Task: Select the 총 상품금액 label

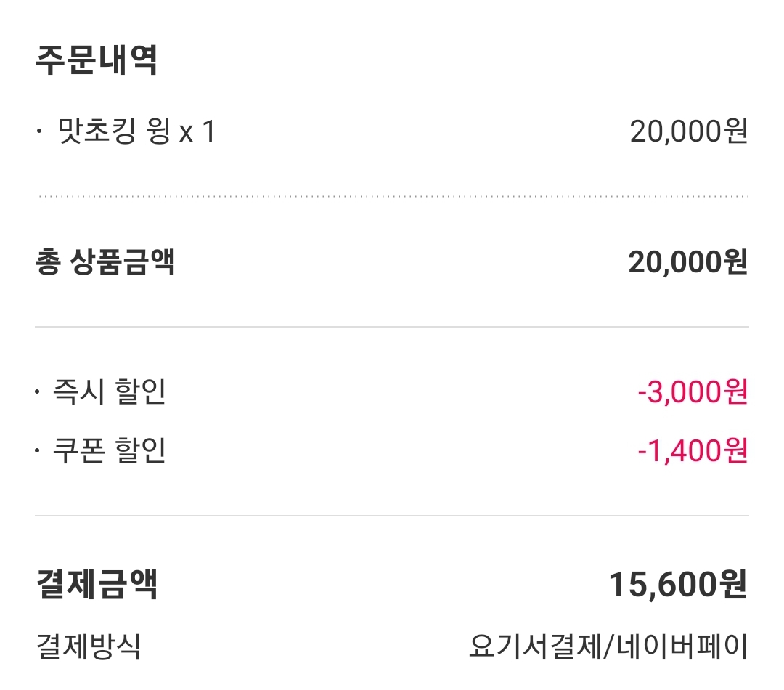Action: tap(105, 262)
